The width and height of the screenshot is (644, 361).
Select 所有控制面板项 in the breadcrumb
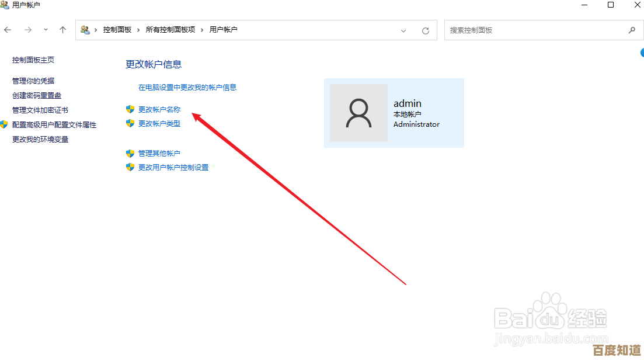171,29
